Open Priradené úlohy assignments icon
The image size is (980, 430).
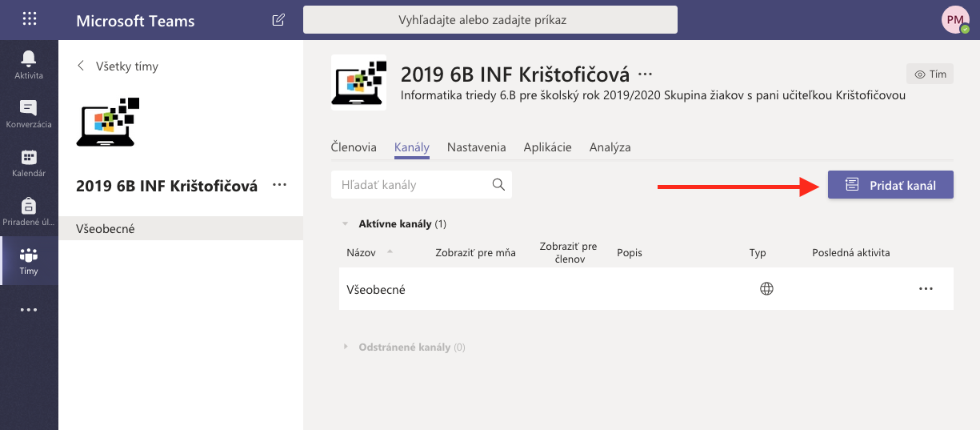click(29, 211)
